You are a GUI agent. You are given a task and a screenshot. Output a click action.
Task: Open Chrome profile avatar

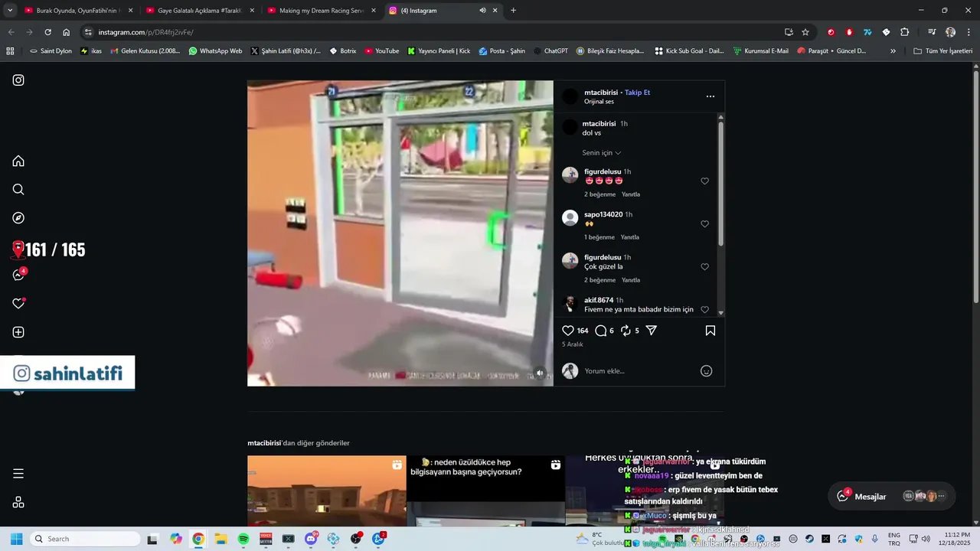950,32
